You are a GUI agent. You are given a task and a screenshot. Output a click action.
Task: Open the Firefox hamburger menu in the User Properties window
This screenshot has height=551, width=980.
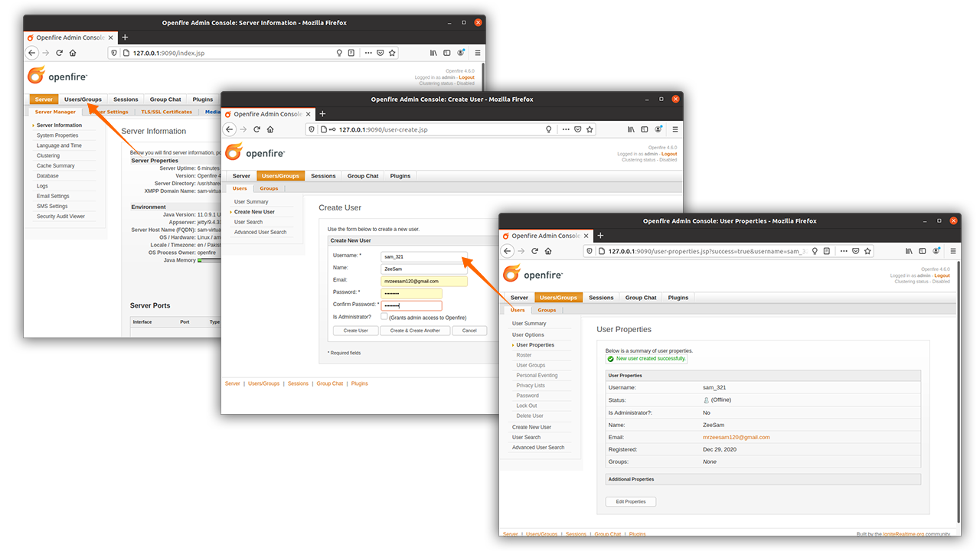pyautogui.click(x=953, y=251)
